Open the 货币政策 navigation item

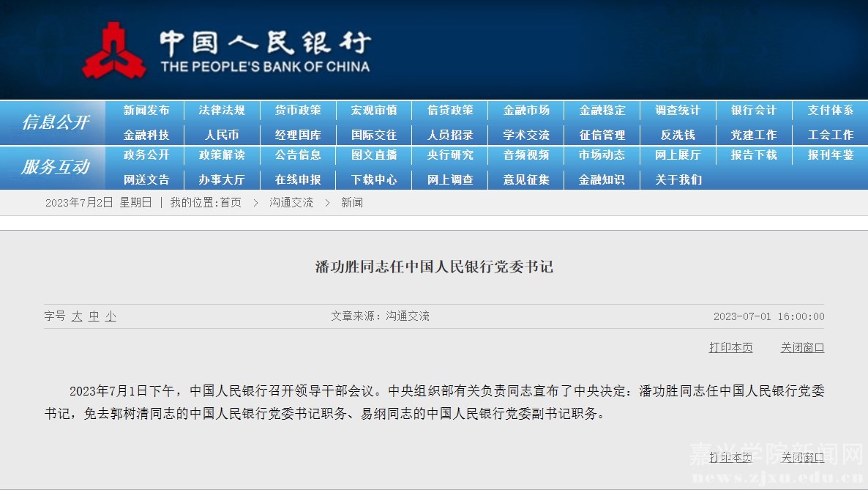click(298, 111)
